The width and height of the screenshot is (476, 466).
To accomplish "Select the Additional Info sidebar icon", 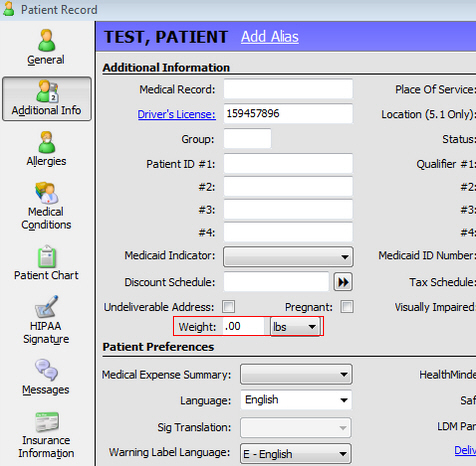I will (47, 91).
